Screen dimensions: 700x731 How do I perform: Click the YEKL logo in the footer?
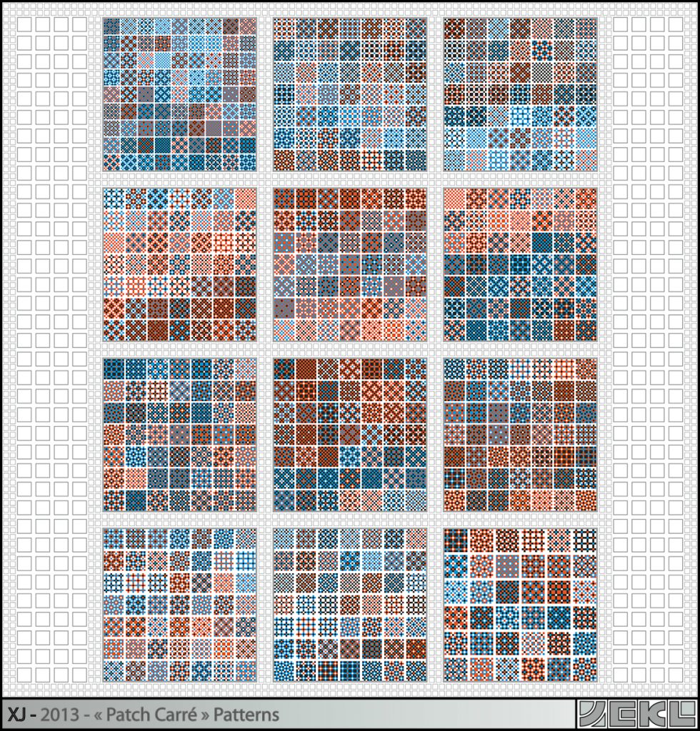[x=636, y=714]
